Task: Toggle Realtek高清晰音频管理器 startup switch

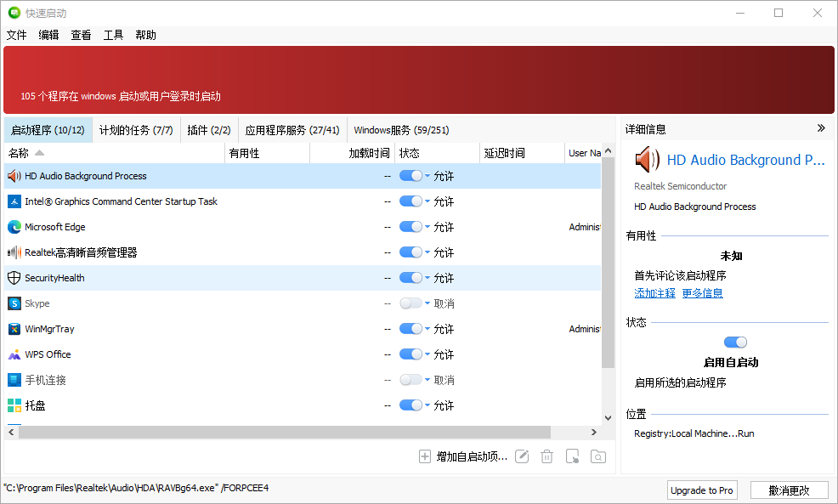Action: (411, 252)
